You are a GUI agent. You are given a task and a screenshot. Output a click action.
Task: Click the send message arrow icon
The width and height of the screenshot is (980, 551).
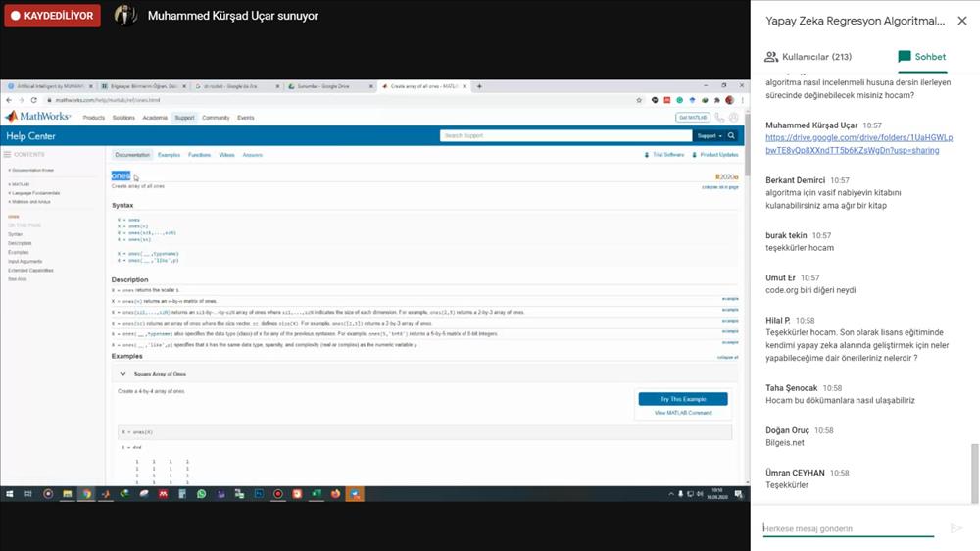(x=956, y=528)
